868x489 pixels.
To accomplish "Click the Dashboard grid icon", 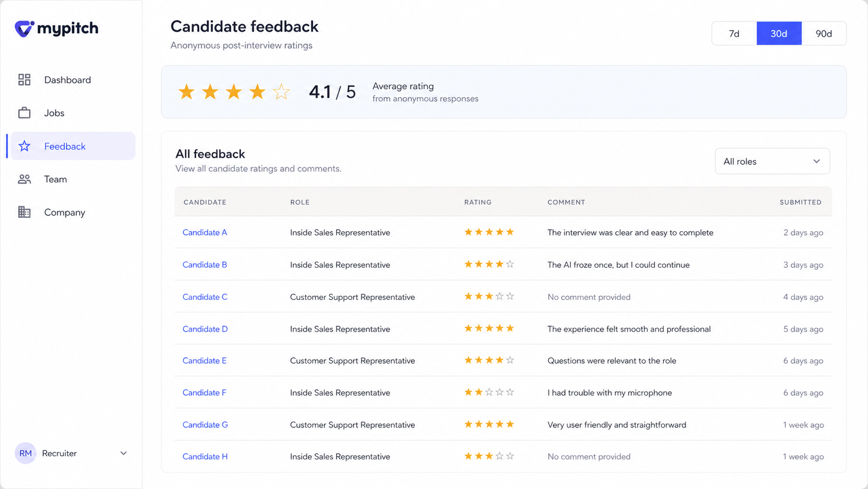I will [24, 80].
